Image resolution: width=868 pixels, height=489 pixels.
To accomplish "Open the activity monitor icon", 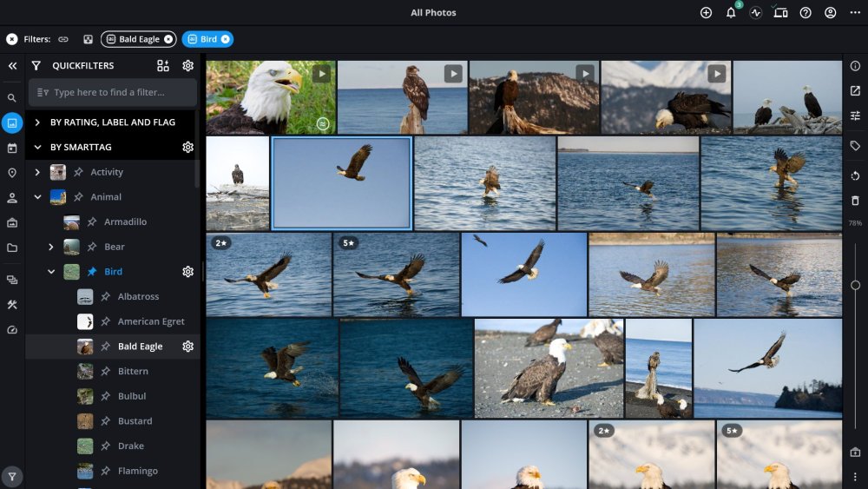I will pyautogui.click(x=756, y=13).
